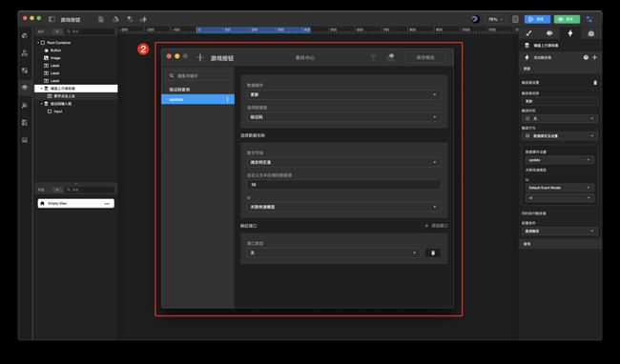Image resolution: width=620 pixels, height=364 pixels.
Task: Click the help question mark icon in inspector
Action: [x=586, y=57]
